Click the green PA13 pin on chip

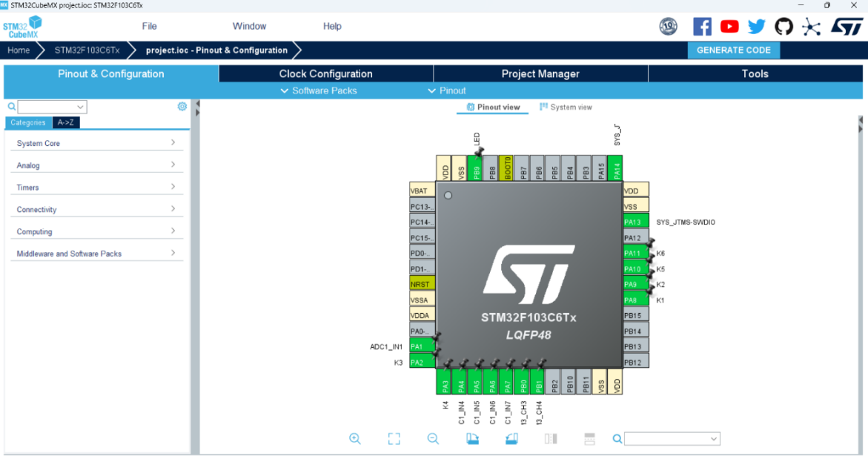(x=635, y=222)
